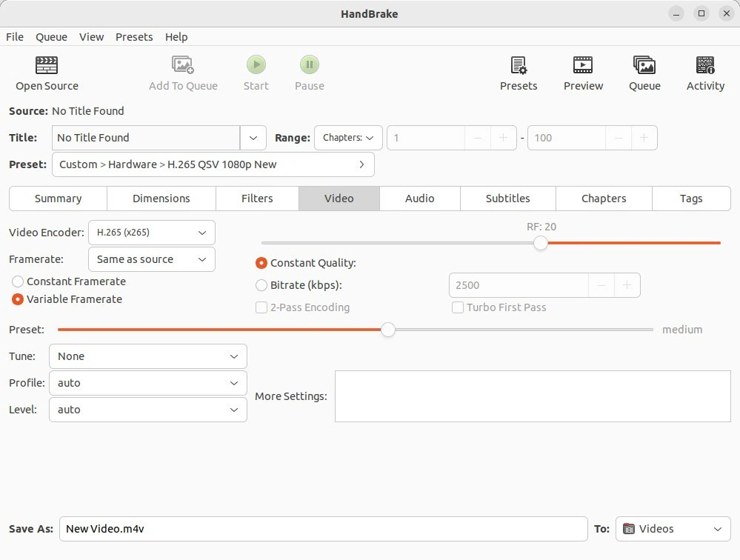Click the start chapter number field
The image size is (740, 560).
(426, 138)
